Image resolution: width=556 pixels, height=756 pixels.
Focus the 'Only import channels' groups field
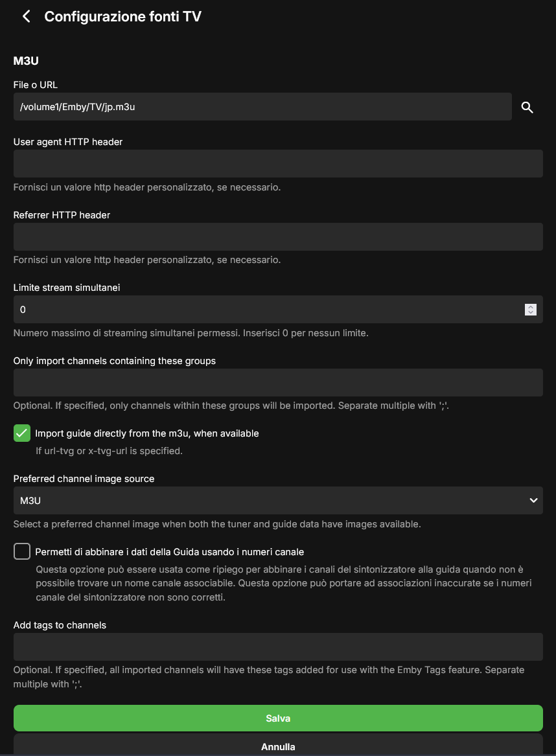pyautogui.click(x=278, y=382)
